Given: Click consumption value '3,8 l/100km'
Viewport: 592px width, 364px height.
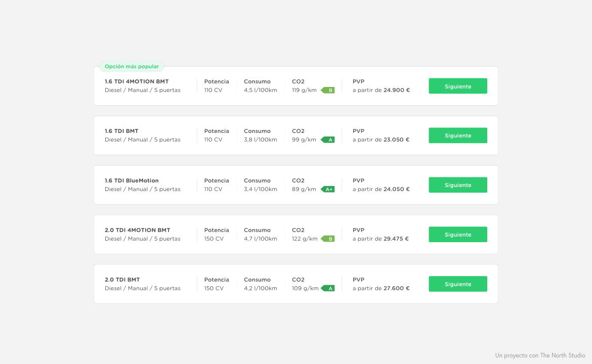Looking at the screenshot, I should point(261,140).
